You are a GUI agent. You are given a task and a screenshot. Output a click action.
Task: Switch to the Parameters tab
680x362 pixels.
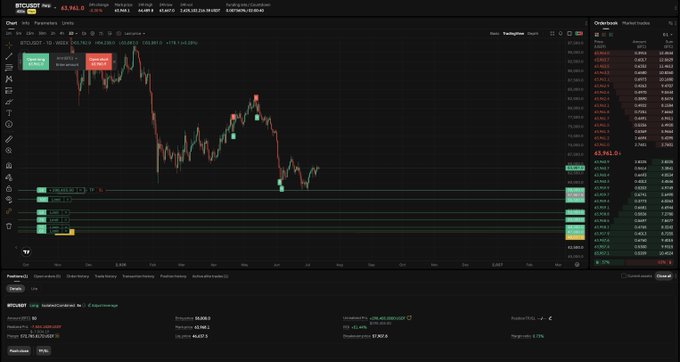(x=46, y=23)
